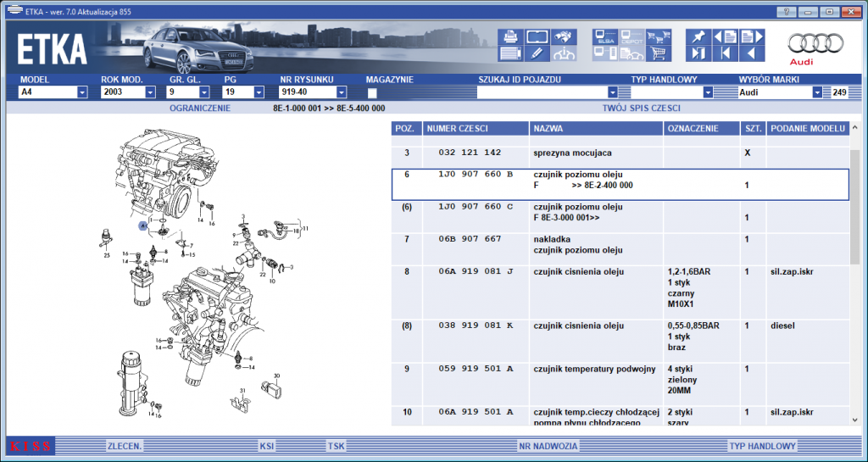Click the SZT. column header
Screen dimensions: 868x462
click(x=754, y=128)
